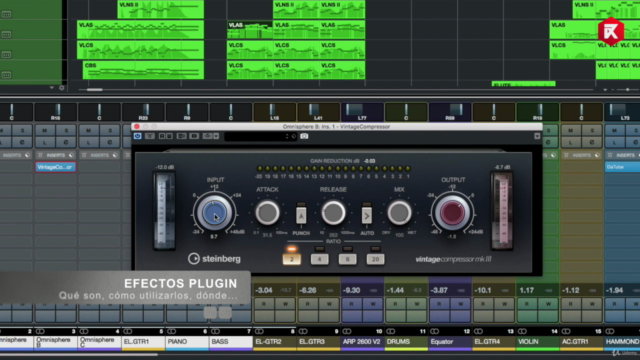Select the Equator channel label
Image resolution: width=640 pixels, height=360 pixels.
450,342
